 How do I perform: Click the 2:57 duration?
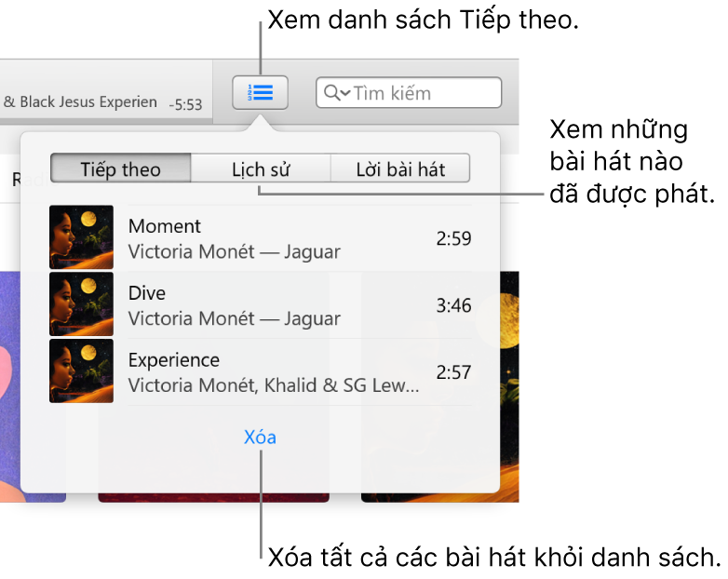(453, 372)
